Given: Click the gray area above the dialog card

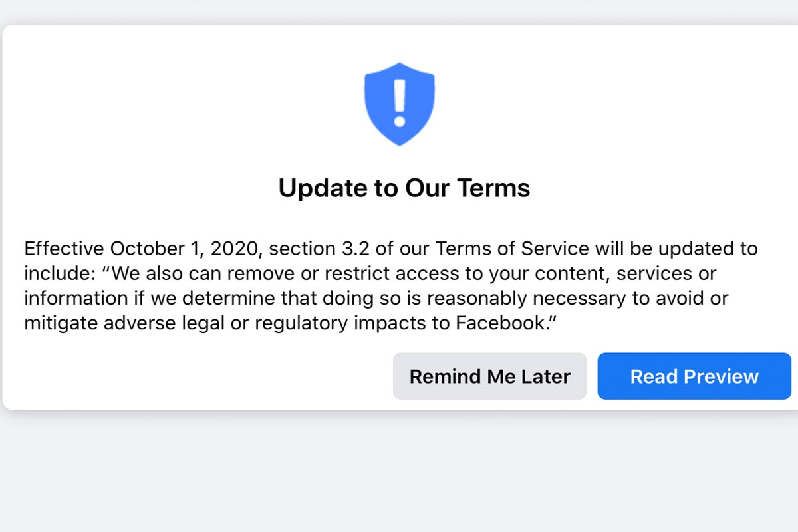Looking at the screenshot, I should (399, 11).
